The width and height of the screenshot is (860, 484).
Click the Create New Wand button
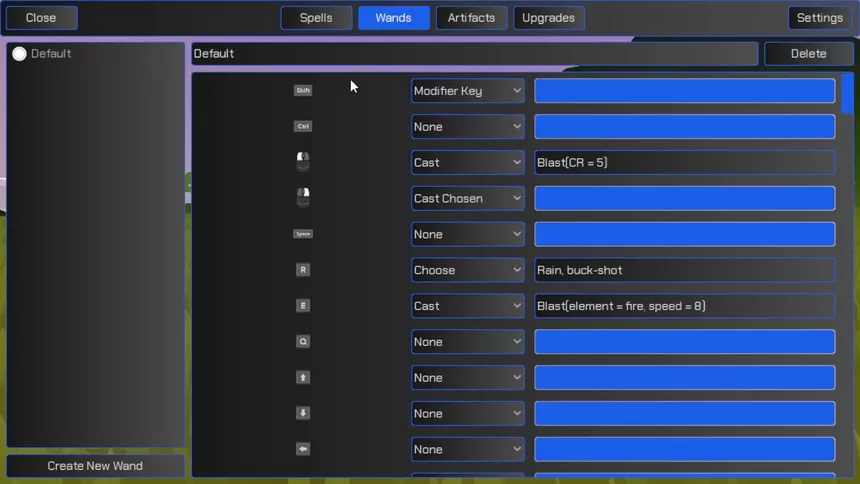[95, 466]
